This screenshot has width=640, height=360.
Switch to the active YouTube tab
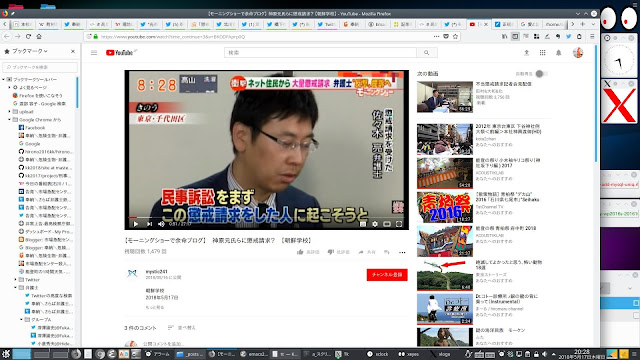(x=478, y=24)
